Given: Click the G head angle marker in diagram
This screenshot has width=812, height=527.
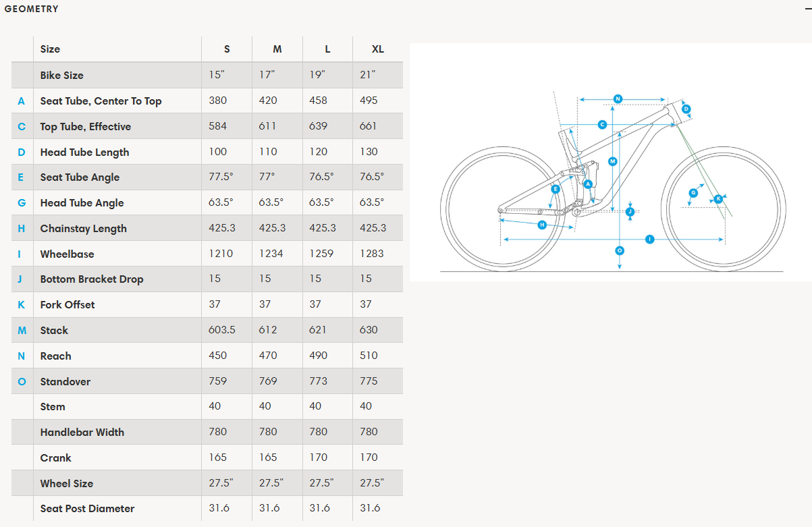Looking at the screenshot, I should click(693, 193).
